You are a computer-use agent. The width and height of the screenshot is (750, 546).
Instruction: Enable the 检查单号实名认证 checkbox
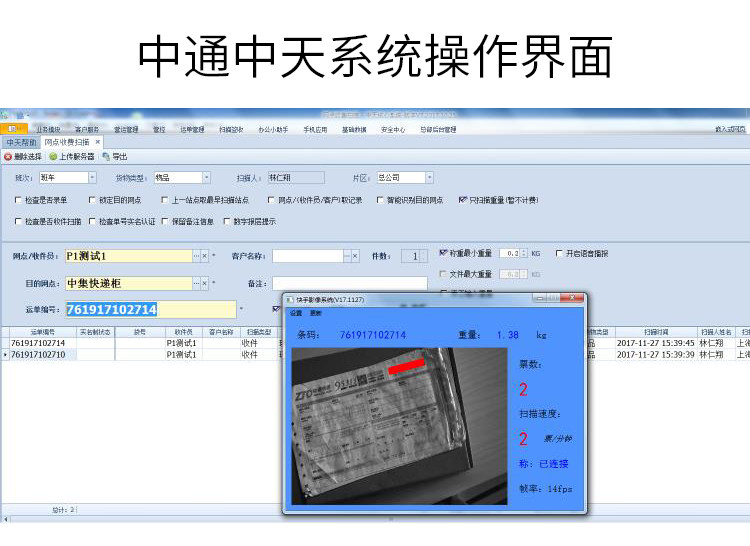[x=92, y=221]
